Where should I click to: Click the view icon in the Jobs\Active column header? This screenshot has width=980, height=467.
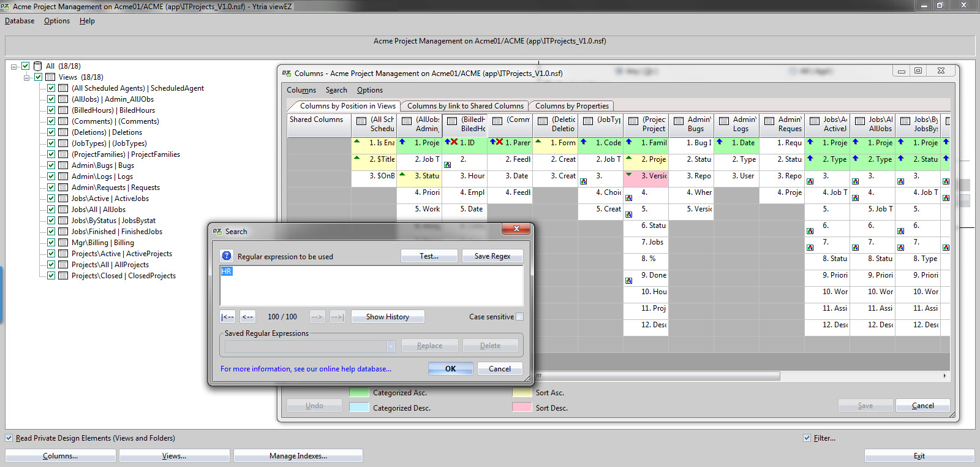tap(815, 121)
